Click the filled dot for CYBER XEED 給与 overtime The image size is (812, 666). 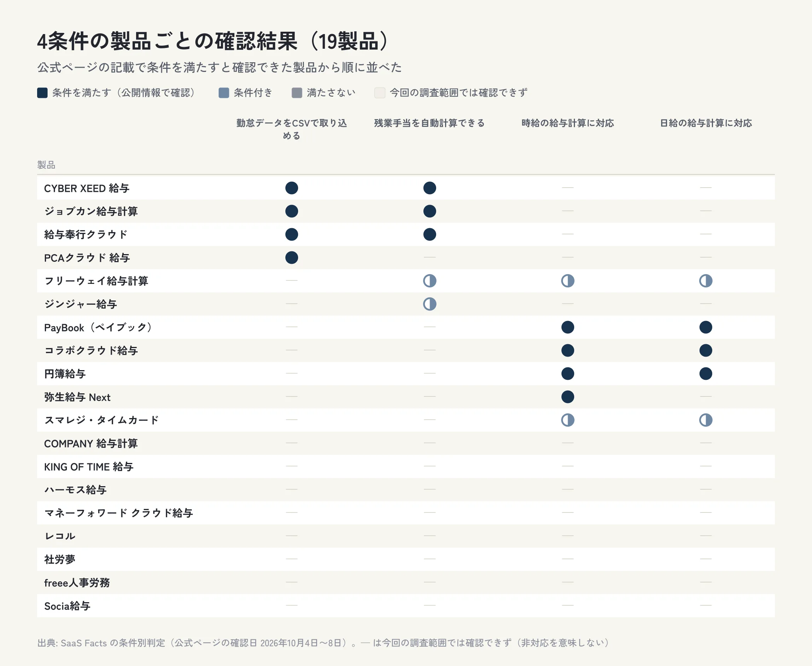430,188
